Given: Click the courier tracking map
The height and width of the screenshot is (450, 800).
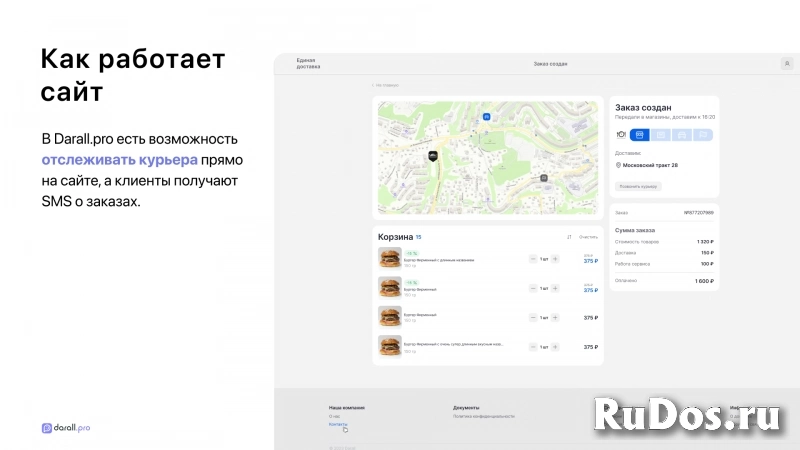Looking at the screenshot, I should (488, 158).
